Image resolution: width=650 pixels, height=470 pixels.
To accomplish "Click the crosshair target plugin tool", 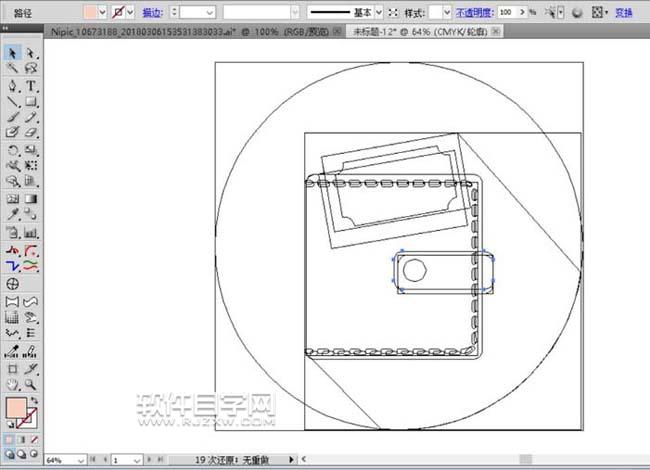I will [x=12, y=284].
